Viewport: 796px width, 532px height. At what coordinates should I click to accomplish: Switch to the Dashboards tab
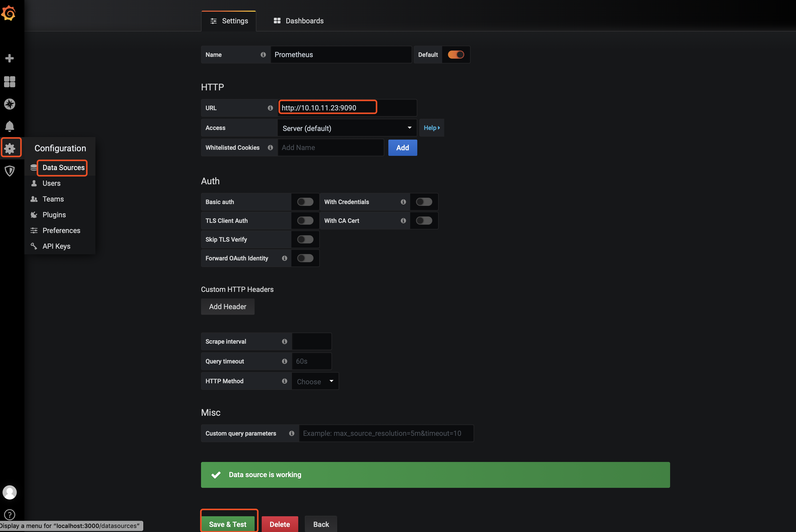298,21
